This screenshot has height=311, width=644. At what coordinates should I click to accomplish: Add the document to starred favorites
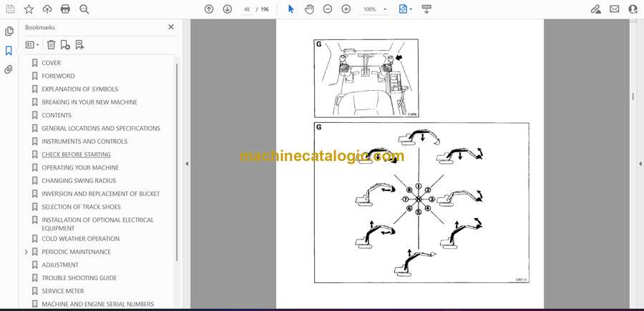pyautogui.click(x=29, y=9)
